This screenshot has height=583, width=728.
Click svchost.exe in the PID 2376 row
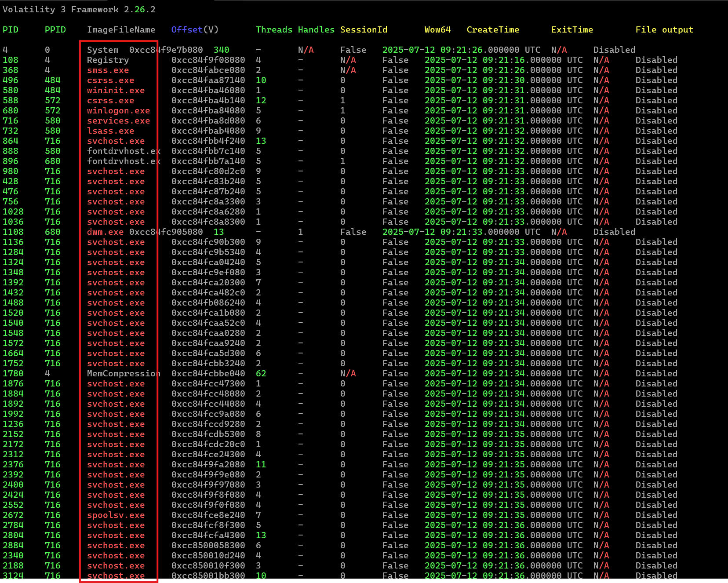(116, 464)
